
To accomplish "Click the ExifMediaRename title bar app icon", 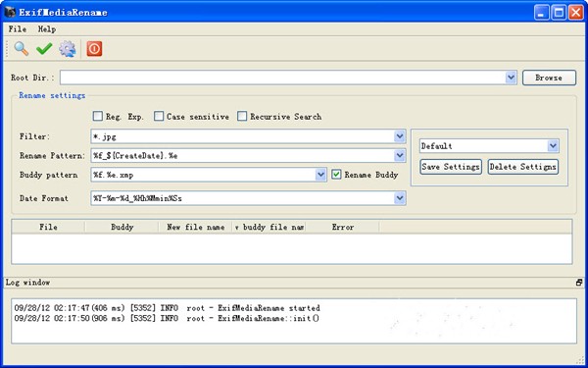I will point(10,12).
